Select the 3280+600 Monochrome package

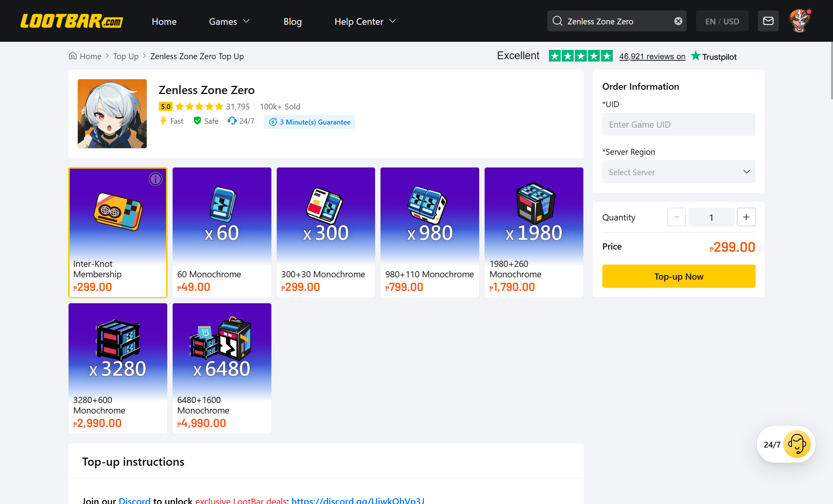click(118, 369)
